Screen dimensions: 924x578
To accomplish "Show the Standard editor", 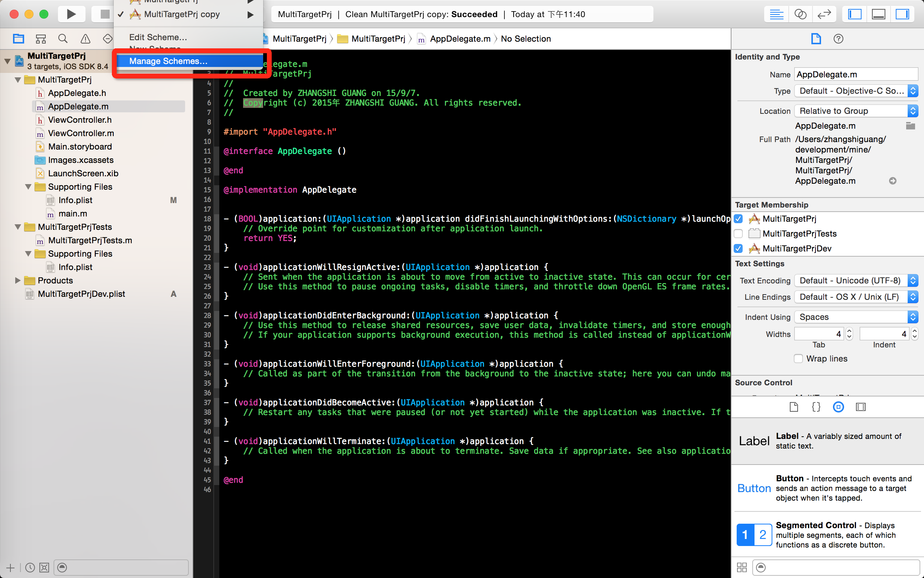I will [x=776, y=15].
